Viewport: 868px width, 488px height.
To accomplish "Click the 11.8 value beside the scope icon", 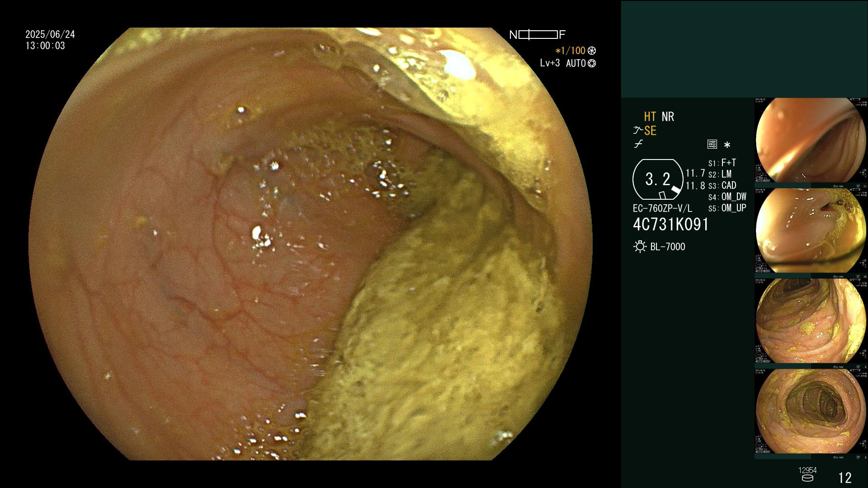I will tap(695, 186).
